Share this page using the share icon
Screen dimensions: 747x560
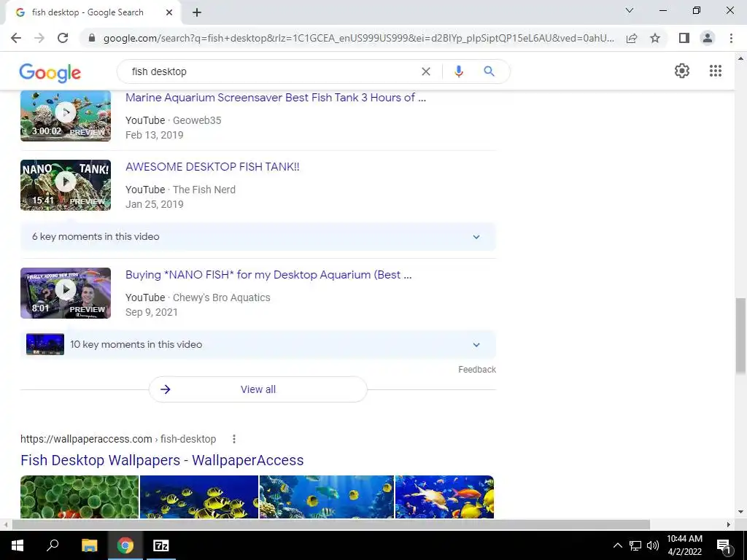(632, 38)
